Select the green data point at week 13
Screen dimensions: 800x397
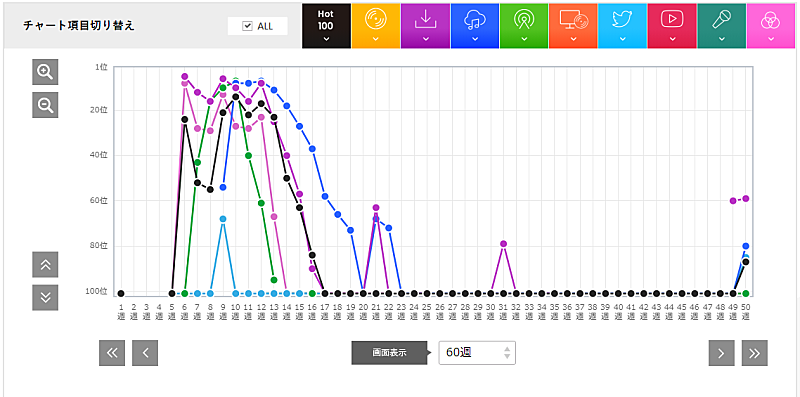coord(274,280)
